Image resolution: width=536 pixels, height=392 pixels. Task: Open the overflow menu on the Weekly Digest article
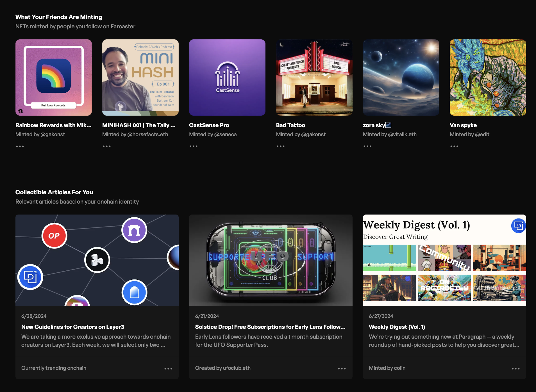(x=516, y=368)
